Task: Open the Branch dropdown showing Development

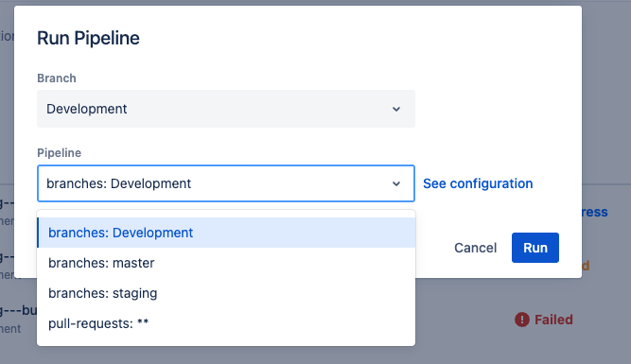Action: [226, 109]
